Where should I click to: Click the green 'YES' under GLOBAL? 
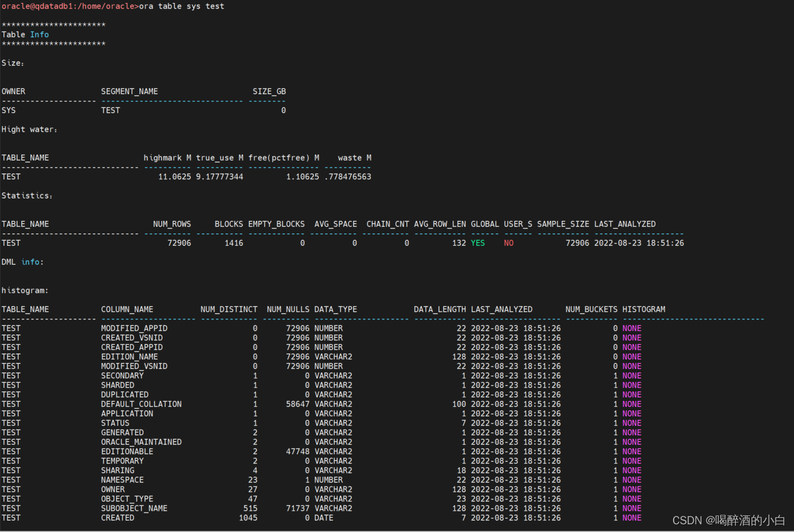(x=478, y=243)
